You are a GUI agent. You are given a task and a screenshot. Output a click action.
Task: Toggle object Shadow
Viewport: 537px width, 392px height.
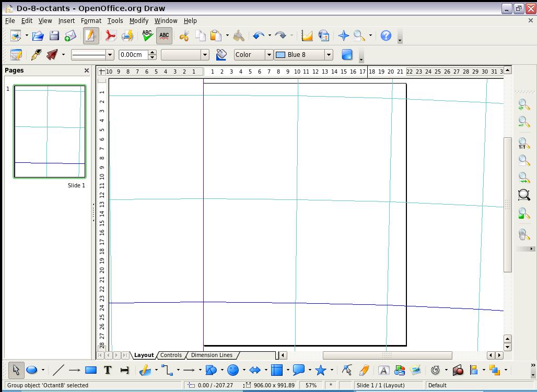pos(347,55)
